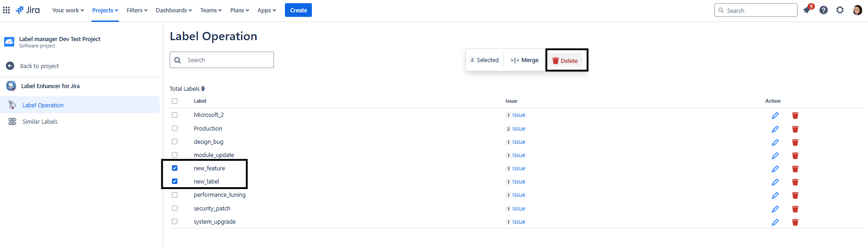
Task: Edit the module_update label with the pencil icon
Action: coord(775,156)
